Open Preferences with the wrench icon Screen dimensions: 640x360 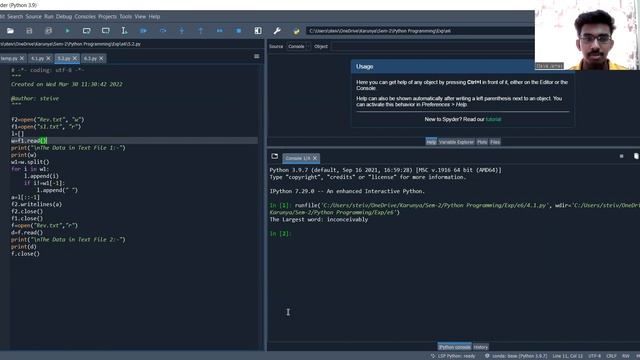[x=277, y=31]
